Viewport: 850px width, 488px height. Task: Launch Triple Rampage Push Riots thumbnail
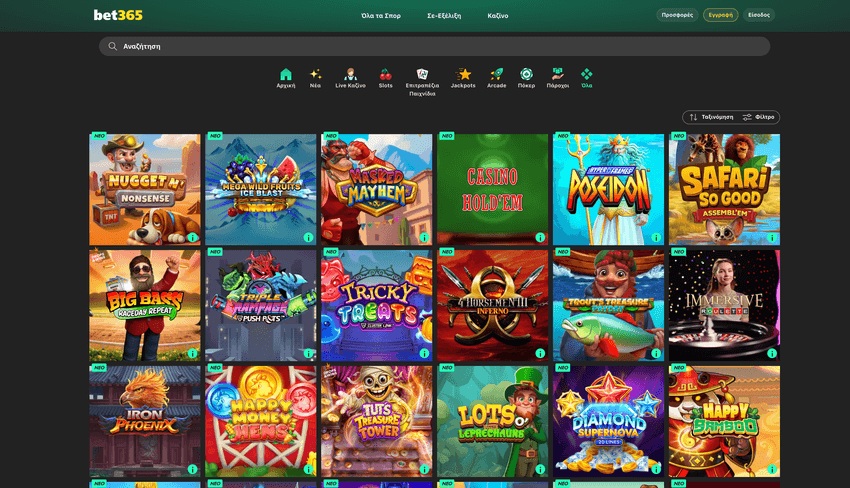tap(261, 306)
